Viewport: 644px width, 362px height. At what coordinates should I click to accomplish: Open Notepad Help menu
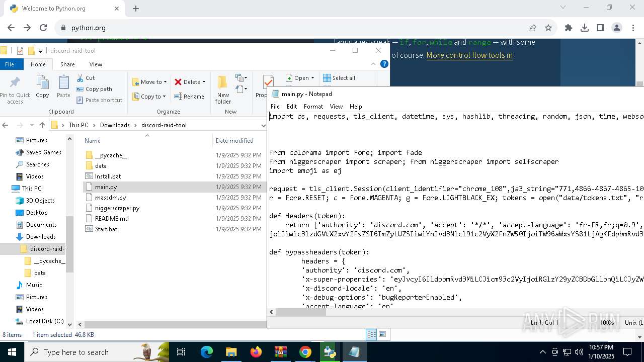pyautogui.click(x=356, y=107)
